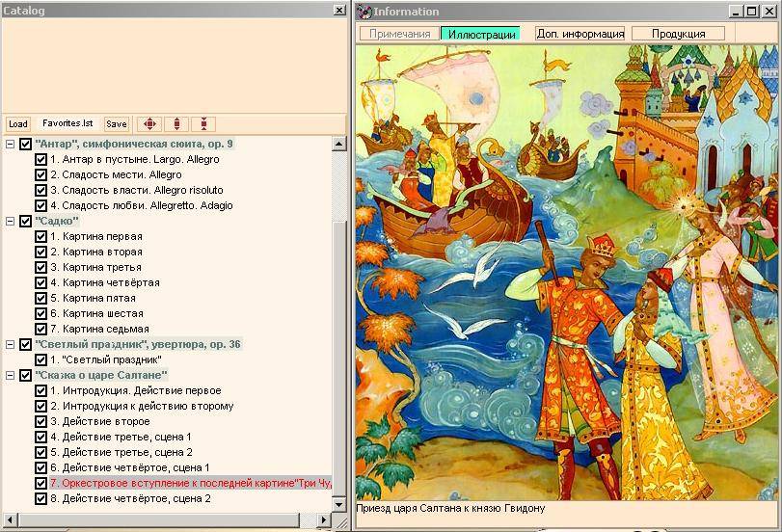Image resolution: width=782 pixels, height=532 pixels.
Task: Toggle checkbox for Сладость власти
Action: pos(40,190)
